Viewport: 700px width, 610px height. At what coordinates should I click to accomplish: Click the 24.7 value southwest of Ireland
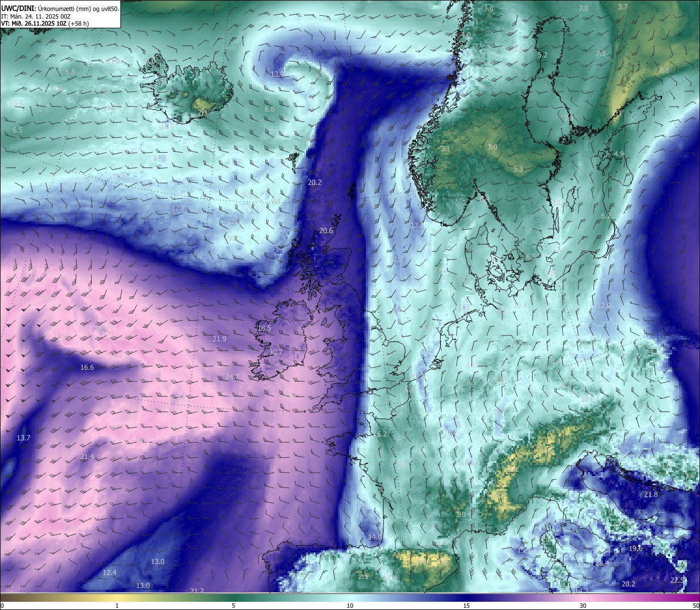pyautogui.click(x=232, y=376)
